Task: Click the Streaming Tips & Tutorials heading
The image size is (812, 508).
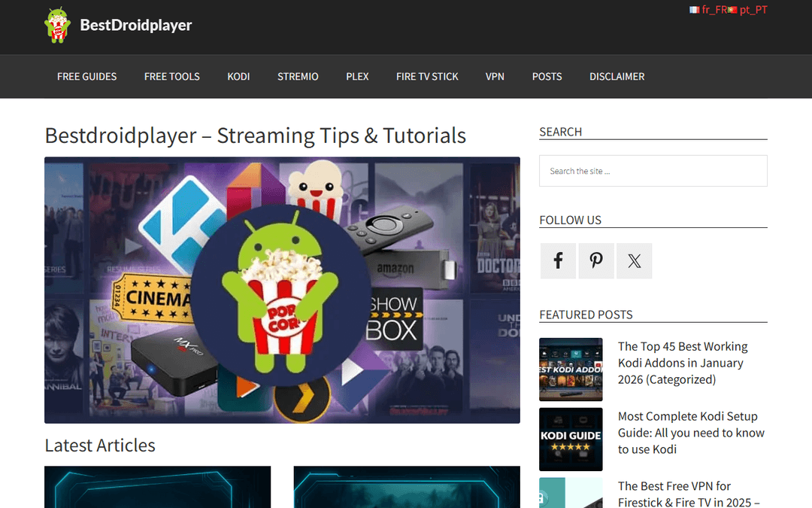Action: pyautogui.click(x=256, y=135)
